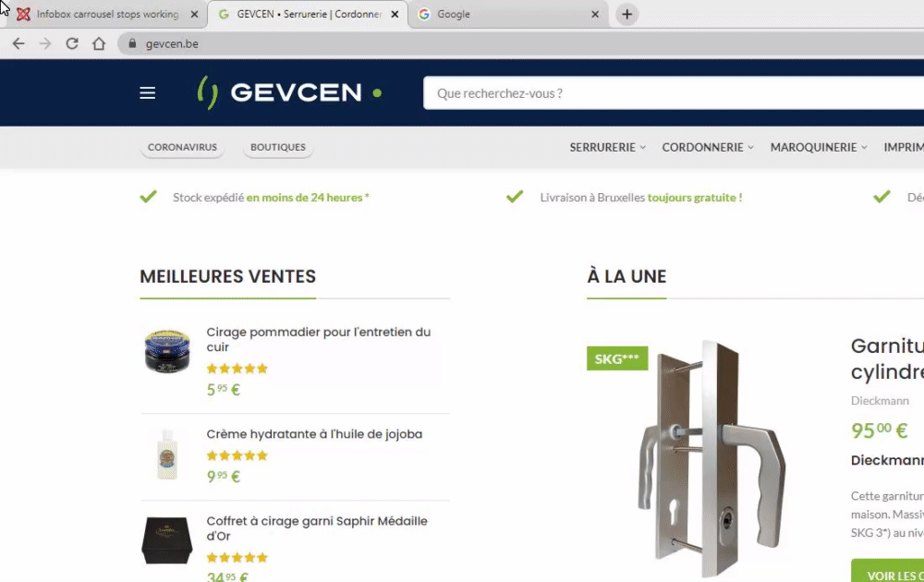This screenshot has height=582, width=924.
Task: Open the MAROQUINERIE dropdown
Action: pos(819,147)
